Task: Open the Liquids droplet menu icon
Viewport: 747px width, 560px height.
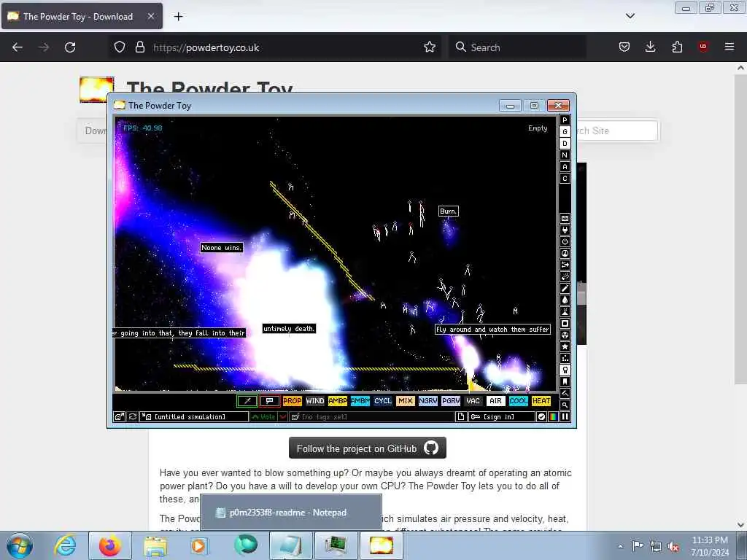Action: 565,300
